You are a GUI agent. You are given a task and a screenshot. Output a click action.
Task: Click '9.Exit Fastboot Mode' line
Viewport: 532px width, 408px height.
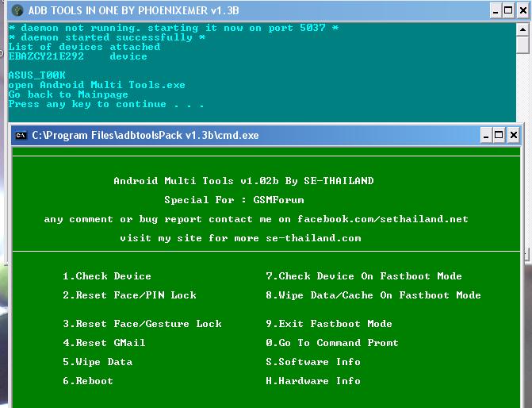click(329, 323)
